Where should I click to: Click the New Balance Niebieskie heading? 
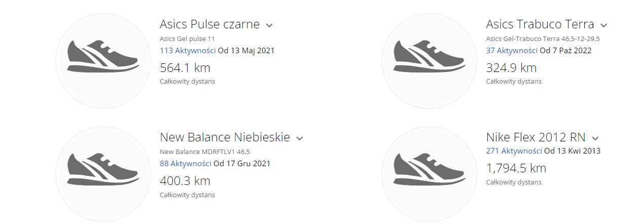[x=225, y=137]
